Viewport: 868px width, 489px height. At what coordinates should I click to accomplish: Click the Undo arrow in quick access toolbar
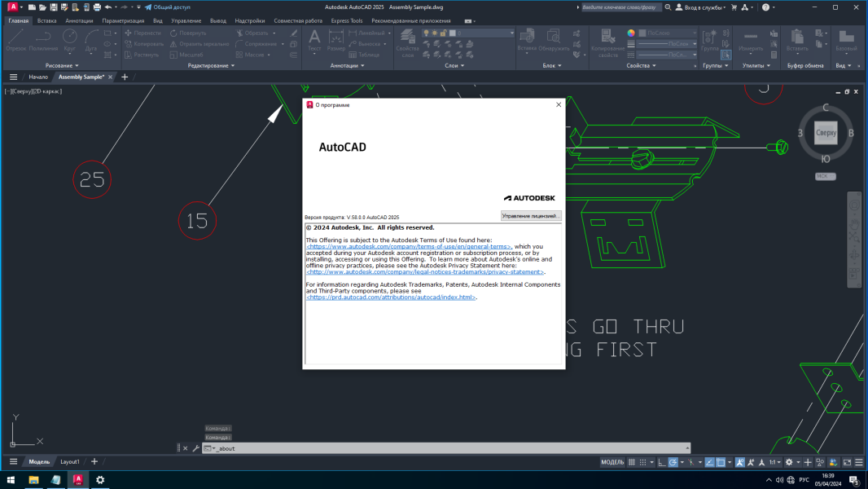point(108,7)
